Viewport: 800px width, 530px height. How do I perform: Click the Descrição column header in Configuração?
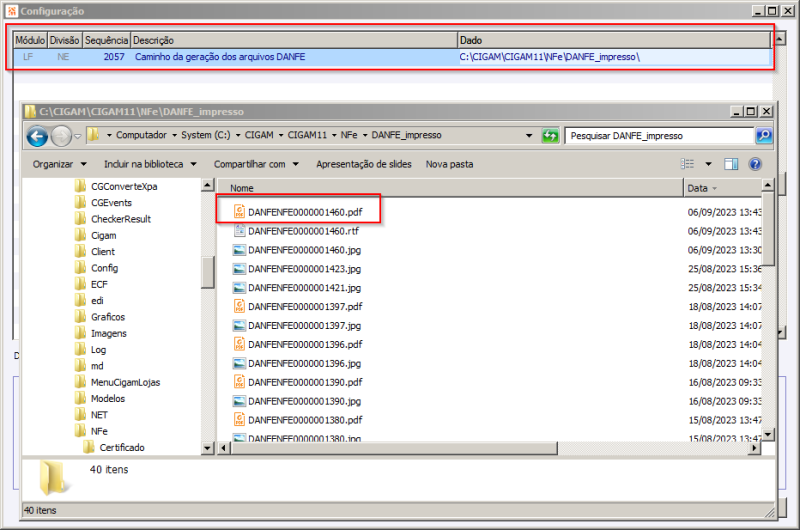point(294,40)
